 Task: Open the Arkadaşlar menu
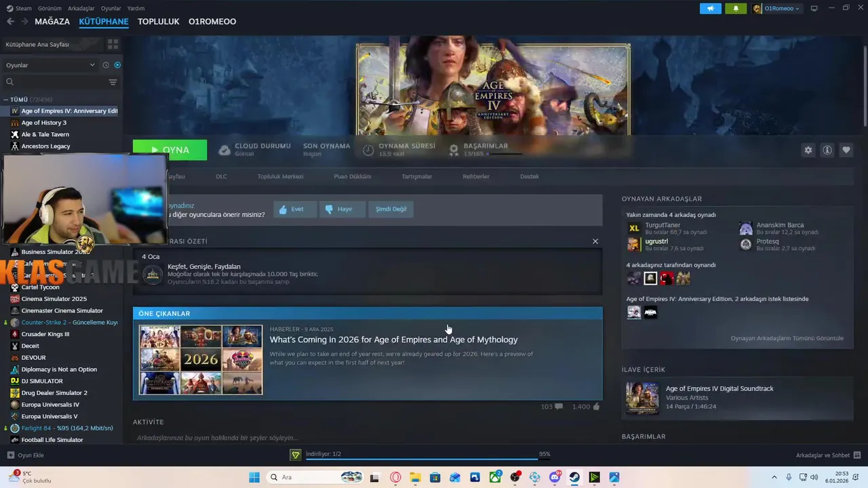tap(81, 8)
